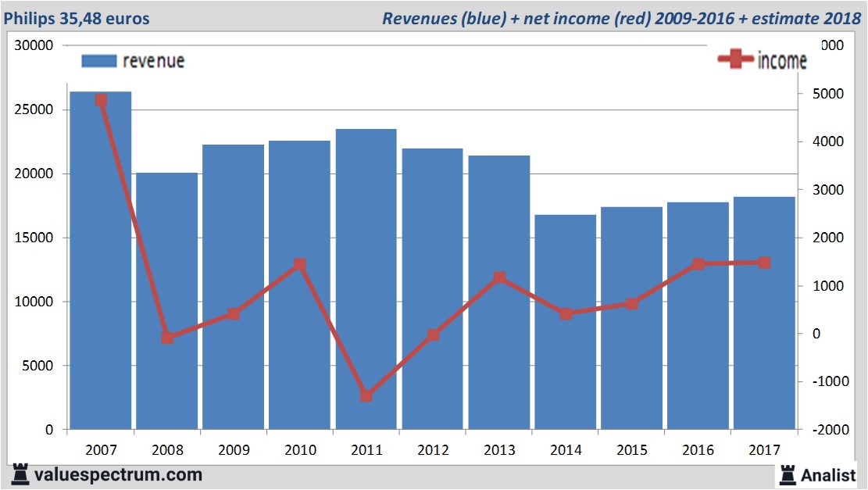868x490 pixels.
Task: Click the 2013 income data point marker
Action: (x=499, y=277)
